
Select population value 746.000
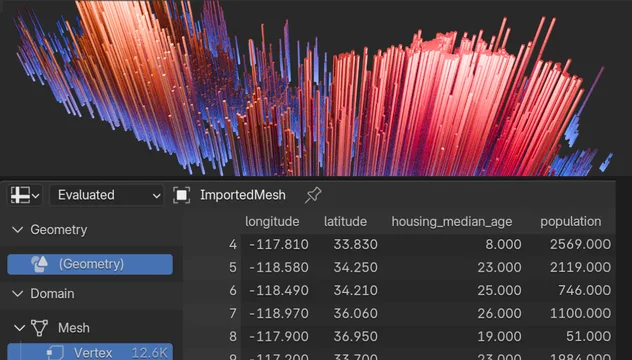click(584, 290)
